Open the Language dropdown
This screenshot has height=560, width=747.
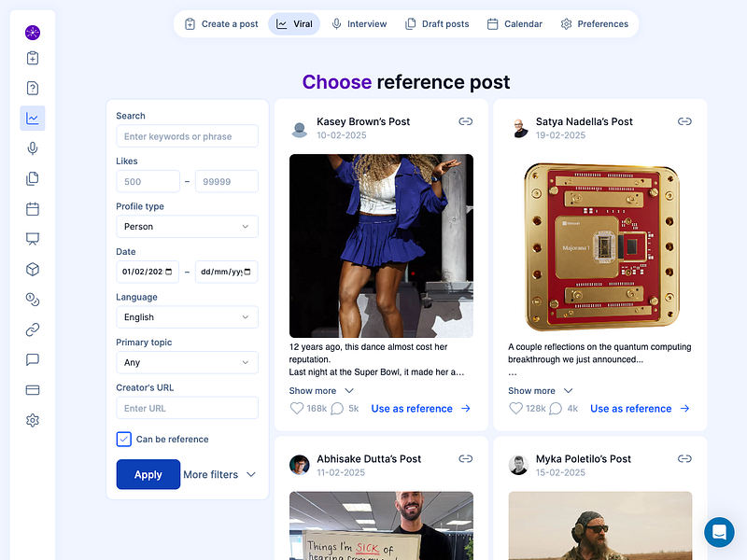point(188,317)
